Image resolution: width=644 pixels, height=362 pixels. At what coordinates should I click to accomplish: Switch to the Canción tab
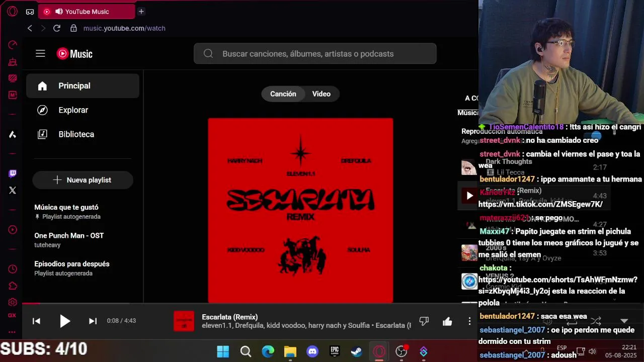click(x=283, y=94)
